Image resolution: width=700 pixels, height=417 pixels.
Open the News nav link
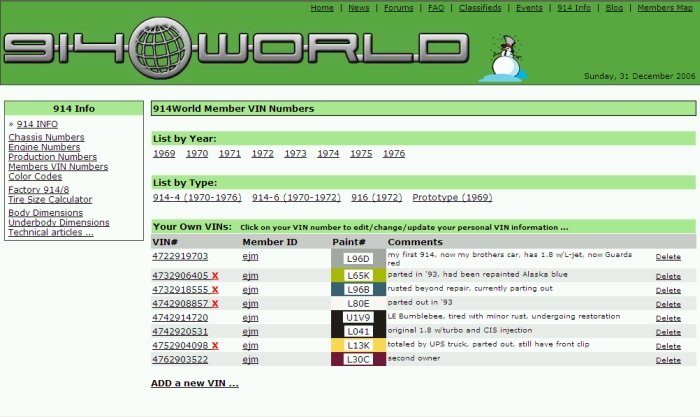[358, 8]
